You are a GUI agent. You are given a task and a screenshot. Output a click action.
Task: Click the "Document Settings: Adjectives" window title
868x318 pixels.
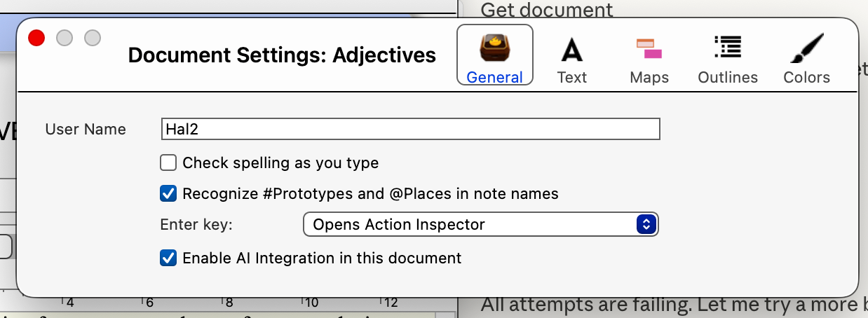282,55
